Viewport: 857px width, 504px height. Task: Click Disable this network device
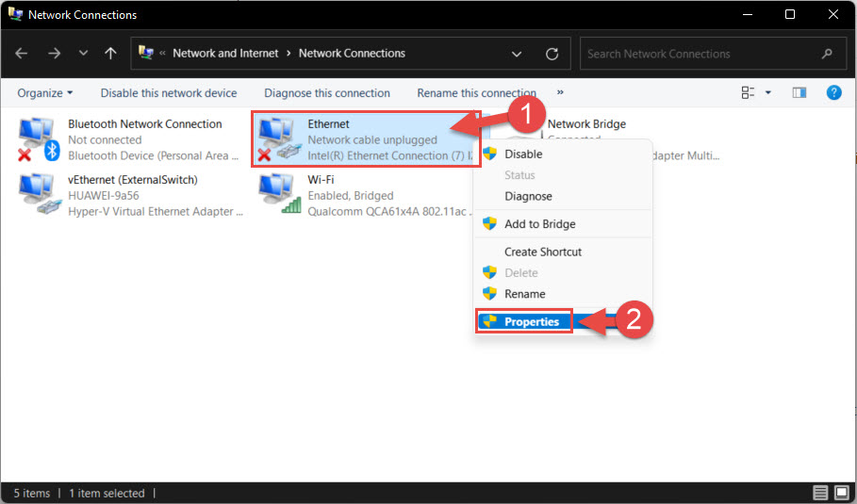(x=169, y=93)
